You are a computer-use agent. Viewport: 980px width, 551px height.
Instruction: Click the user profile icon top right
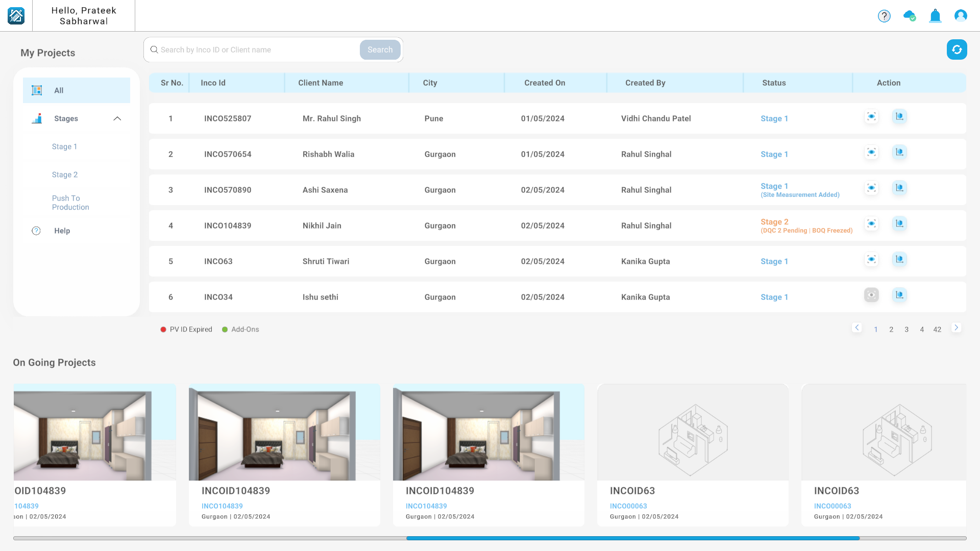(961, 15)
